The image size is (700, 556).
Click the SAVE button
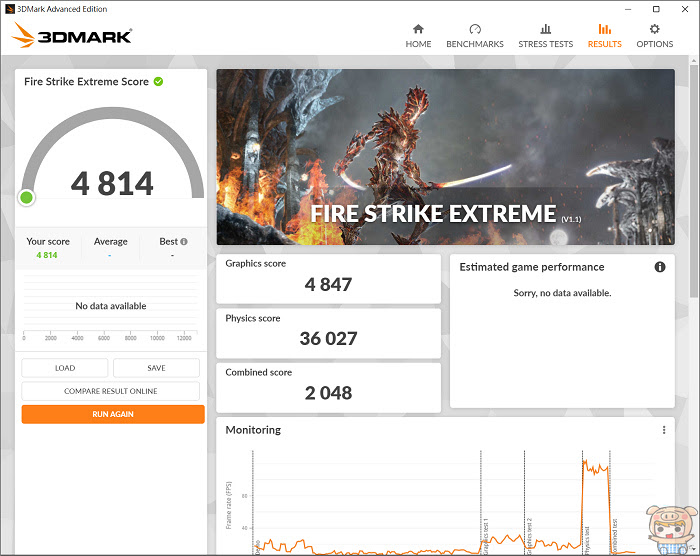[156, 368]
